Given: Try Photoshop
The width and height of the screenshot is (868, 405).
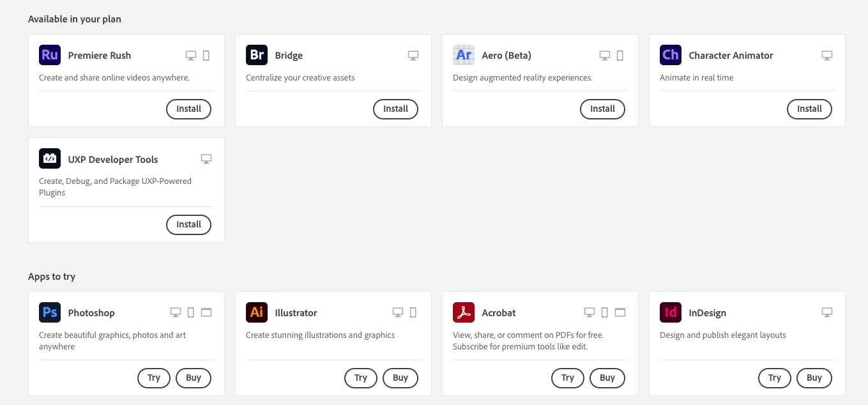Looking at the screenshot, I should coord(153,378).
